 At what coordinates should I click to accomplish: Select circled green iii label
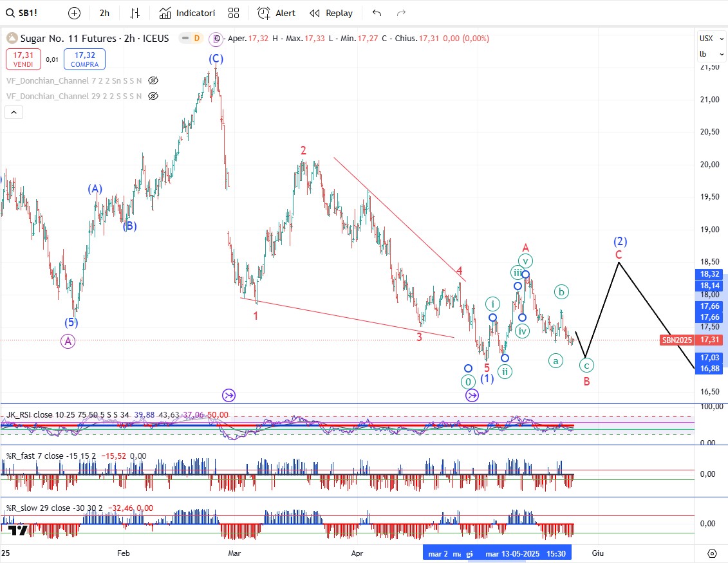pyautogui.click(x=518, y=272)
